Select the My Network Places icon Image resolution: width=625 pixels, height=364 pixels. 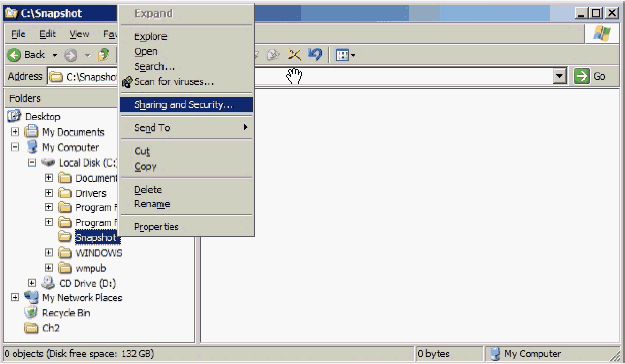pos(31,297)
